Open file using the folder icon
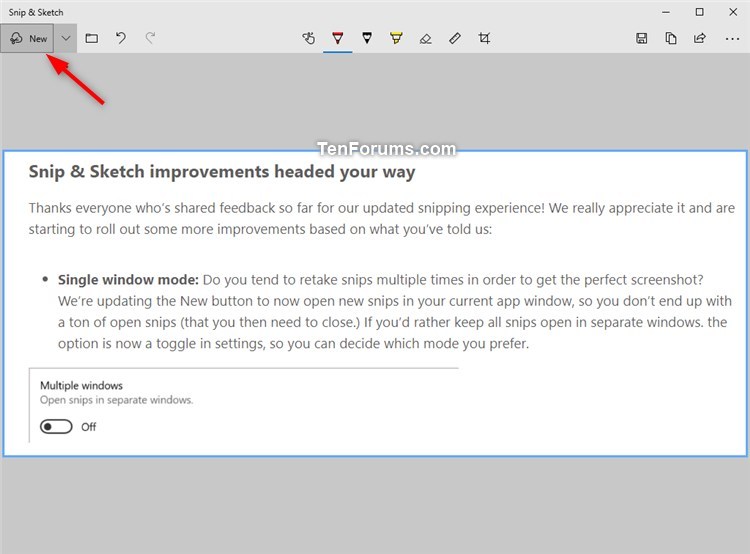The image size is (750, 554). [92, 38]
